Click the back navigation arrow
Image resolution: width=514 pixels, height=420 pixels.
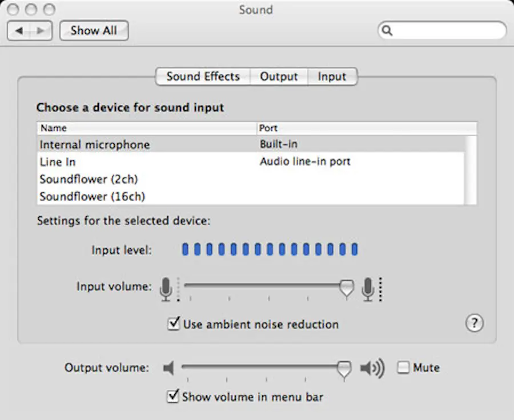click(19, 30)
